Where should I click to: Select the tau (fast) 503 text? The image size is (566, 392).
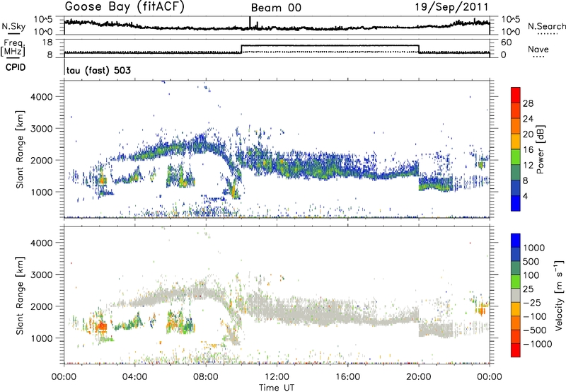pyautogui.click(x=98, y=70)
